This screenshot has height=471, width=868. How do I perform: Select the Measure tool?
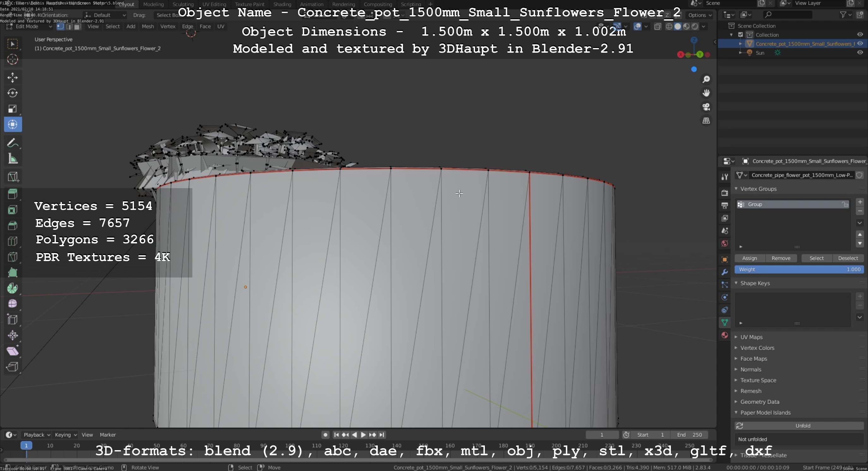coord(12,158)
